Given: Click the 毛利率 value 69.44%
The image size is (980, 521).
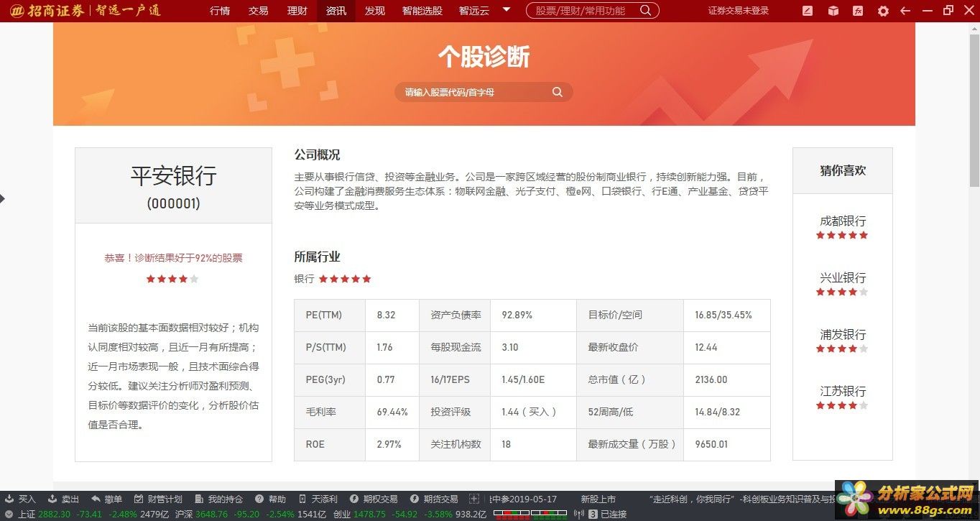Looking at the screenshot, I should pyautogui.click(x=392, y=412).
